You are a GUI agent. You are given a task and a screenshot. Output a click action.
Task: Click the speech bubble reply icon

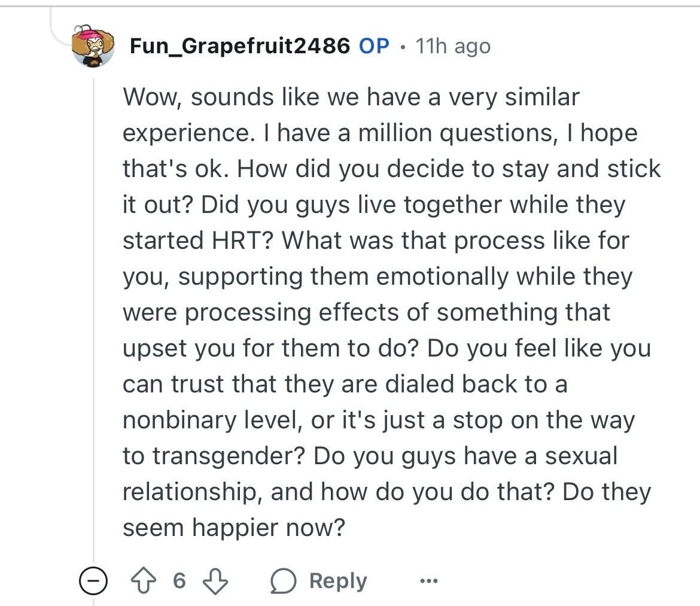click(x=282, y=581)
